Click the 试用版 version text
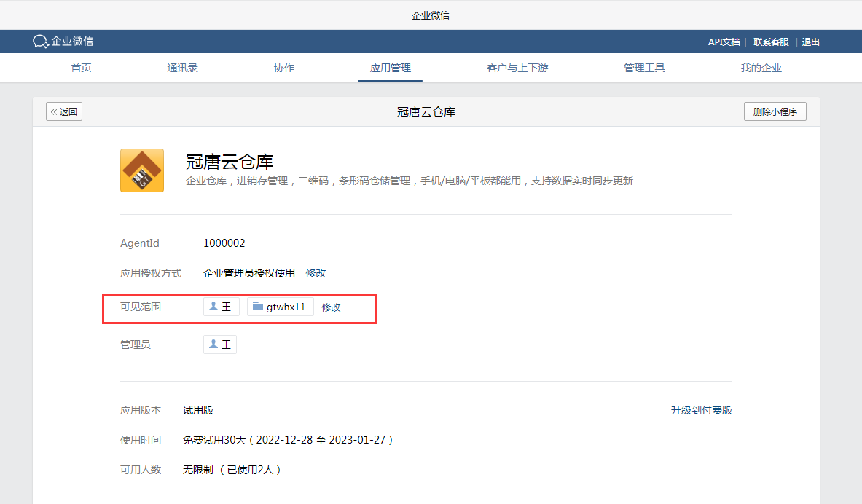Image resolution: width=862 pixels, height=504 pixels. pos(198,410)
